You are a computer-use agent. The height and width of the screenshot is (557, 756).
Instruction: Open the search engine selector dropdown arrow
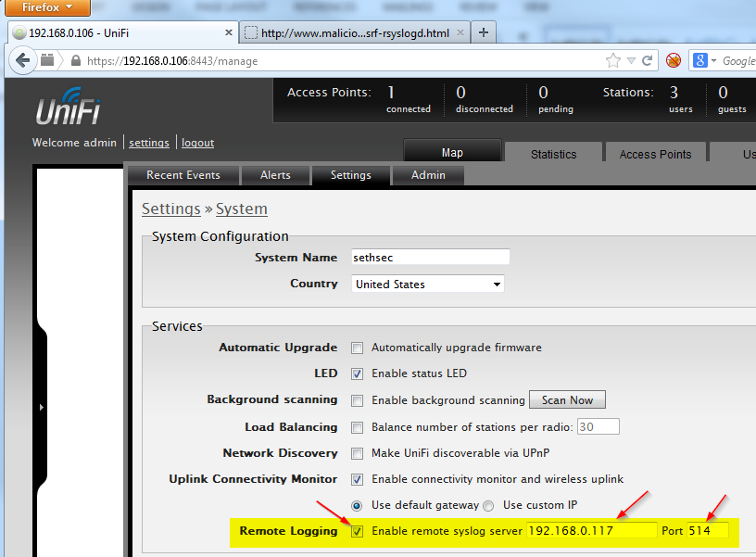[x=713, y=61]
